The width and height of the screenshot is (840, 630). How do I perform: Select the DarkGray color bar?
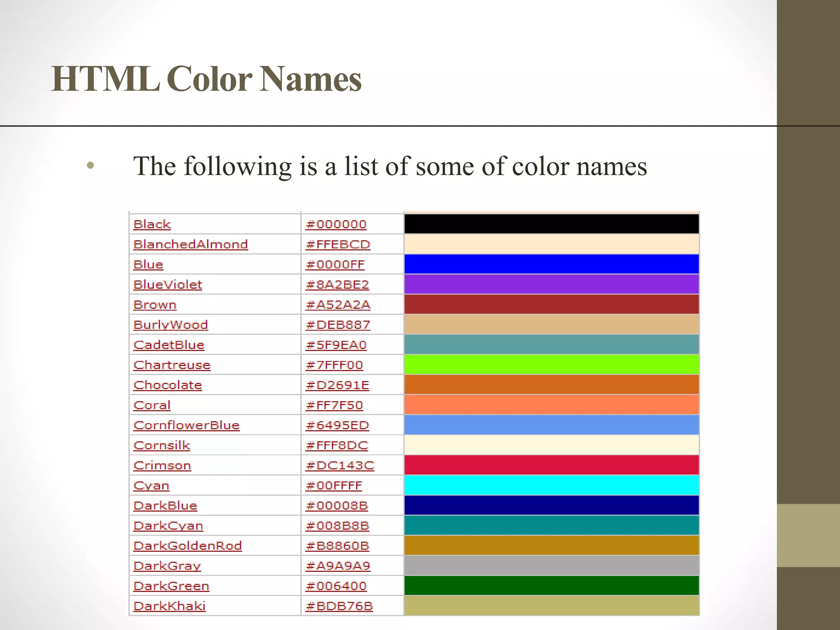[x=552, y=566]
